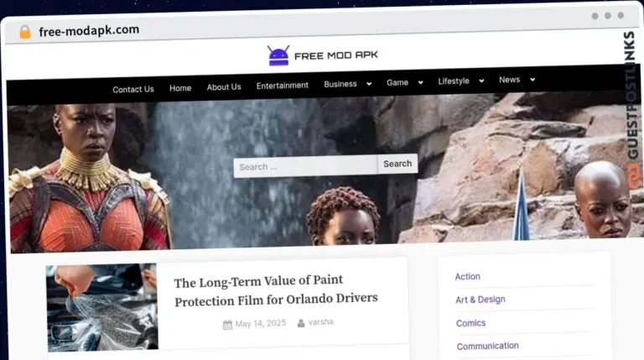The width and height of the screenshot is (644, 360).
Task: Expand the Business menu chevron
Action: [369, 84]
